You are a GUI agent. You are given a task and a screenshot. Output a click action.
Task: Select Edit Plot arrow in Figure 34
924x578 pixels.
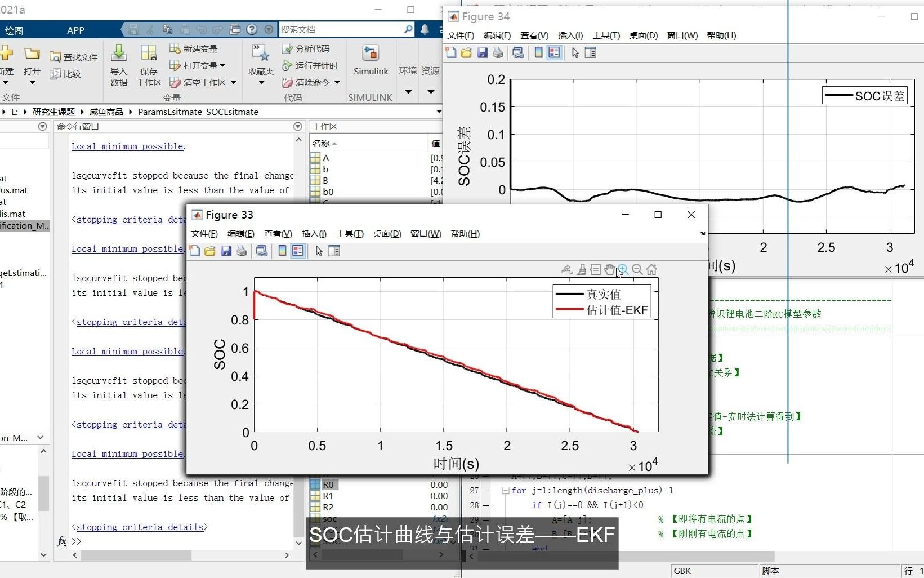pyautogui.click(x=575, y=53)
